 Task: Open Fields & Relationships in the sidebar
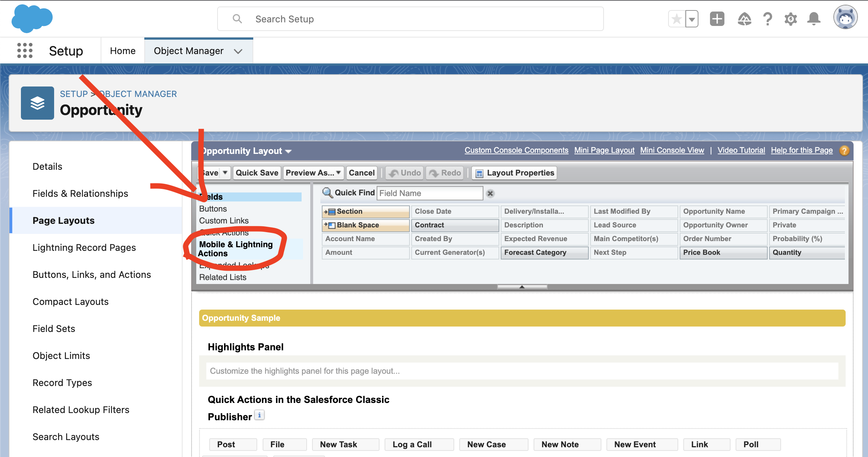click(x=80, y=194)
